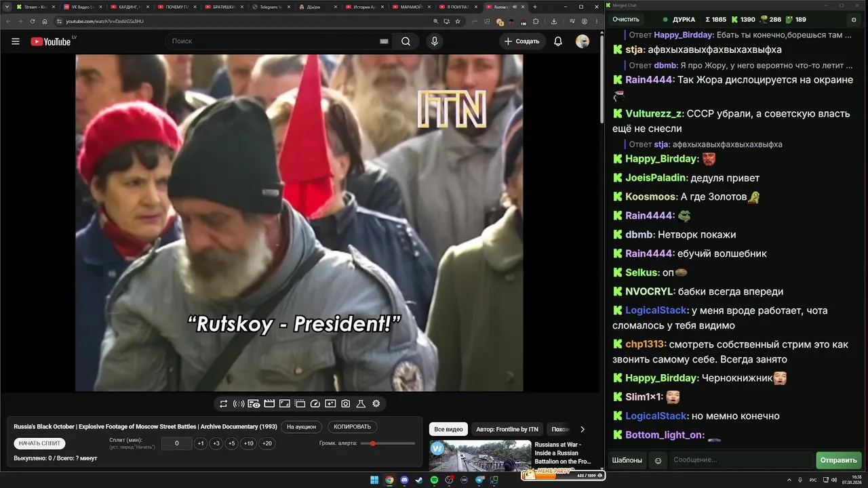
Task: Select the Автор: Frontline by ITN chip
Action: [x=507, y=429]
